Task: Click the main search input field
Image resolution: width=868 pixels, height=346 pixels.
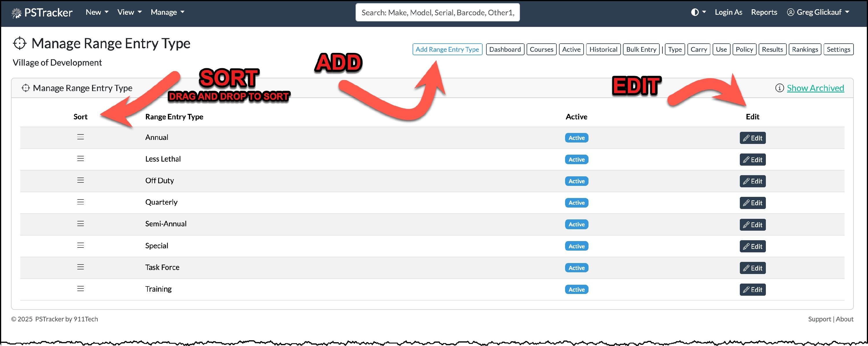Action: 437,13
